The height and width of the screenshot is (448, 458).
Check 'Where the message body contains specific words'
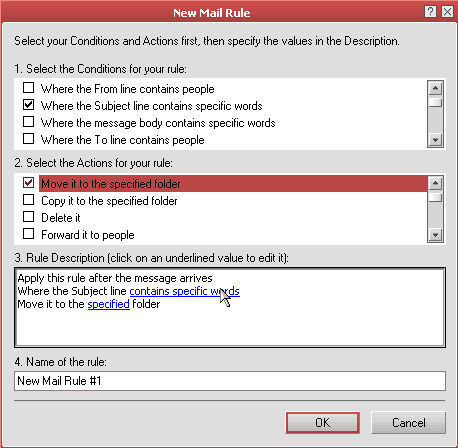29,122
